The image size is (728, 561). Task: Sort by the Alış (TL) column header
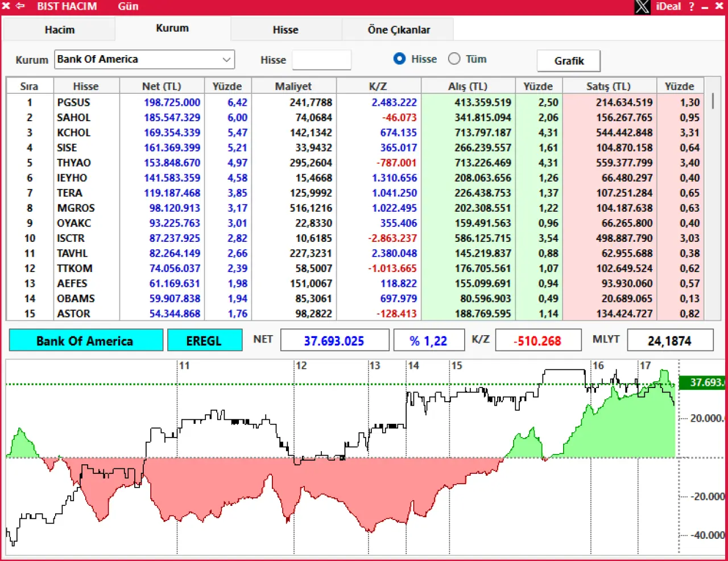pyautogui.click(x=468, y=86)
